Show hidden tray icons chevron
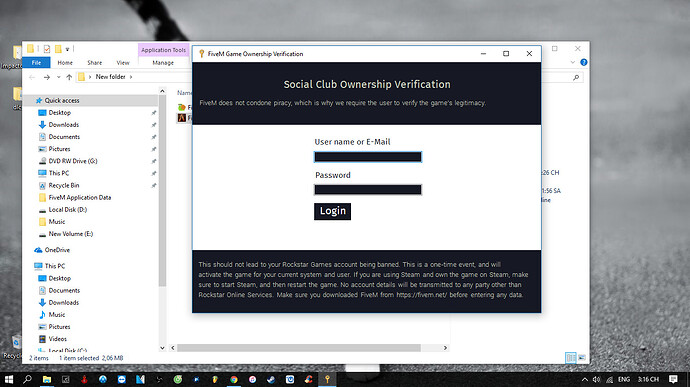690x387 pixels. 584,379
